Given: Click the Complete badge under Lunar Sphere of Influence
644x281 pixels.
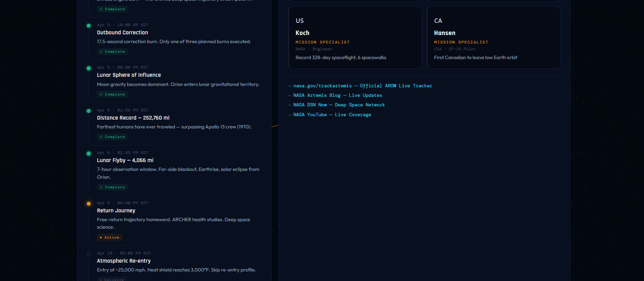Looking at the screenshot, I should pos(112,94).
